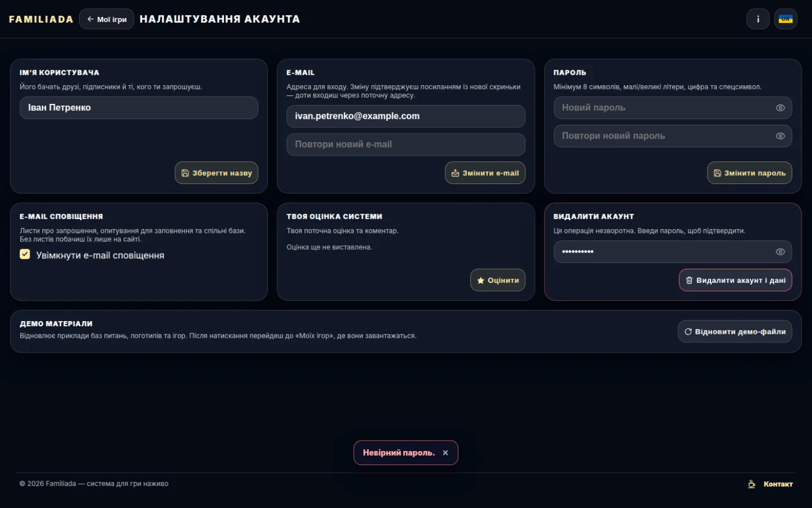The height and width of the screenshot is (508, 812).
Task: Save username with 'Зберегти назву'
Action: tap(216, 173)
